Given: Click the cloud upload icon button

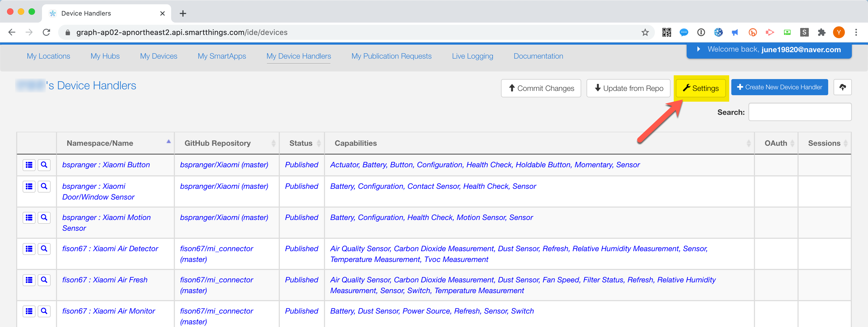Looking at the screenshot, I should click(x=842, y=87).
